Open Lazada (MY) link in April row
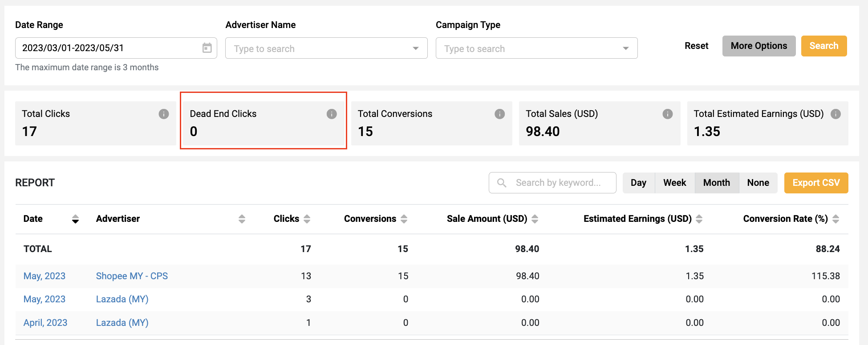The height and width of the screenshot is (345, 868). [x=122, y=323]
